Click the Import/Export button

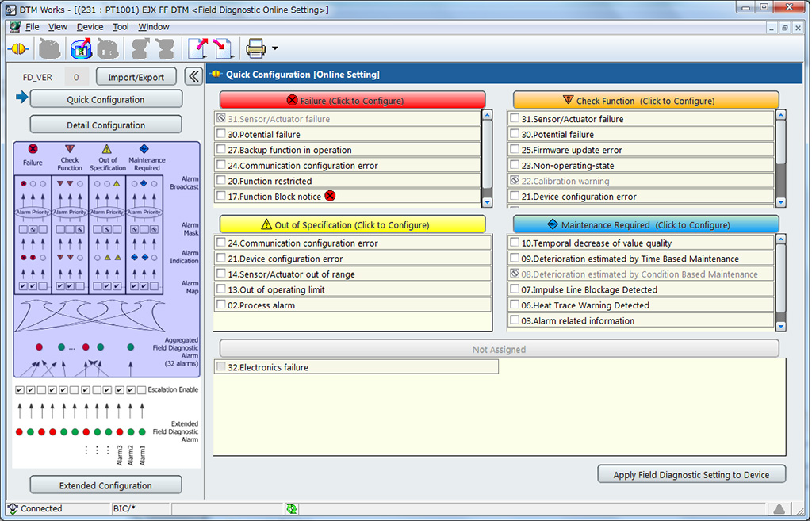[x=135, y=76]
